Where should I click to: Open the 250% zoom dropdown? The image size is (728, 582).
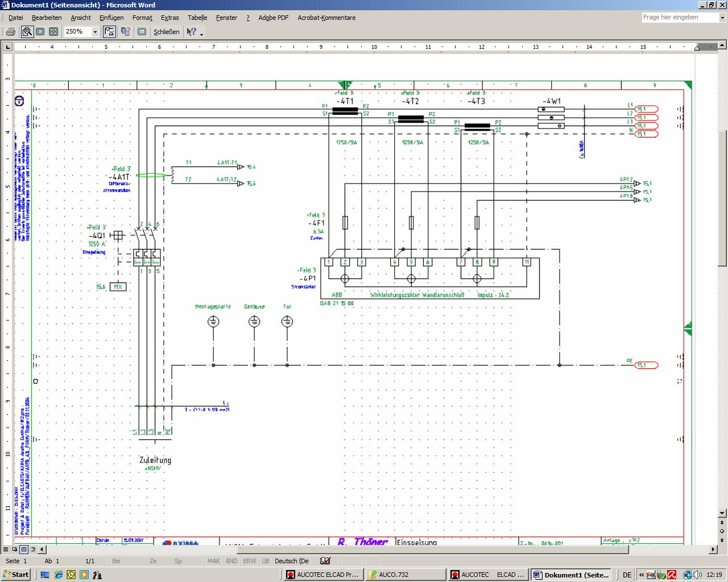[95, 32]
